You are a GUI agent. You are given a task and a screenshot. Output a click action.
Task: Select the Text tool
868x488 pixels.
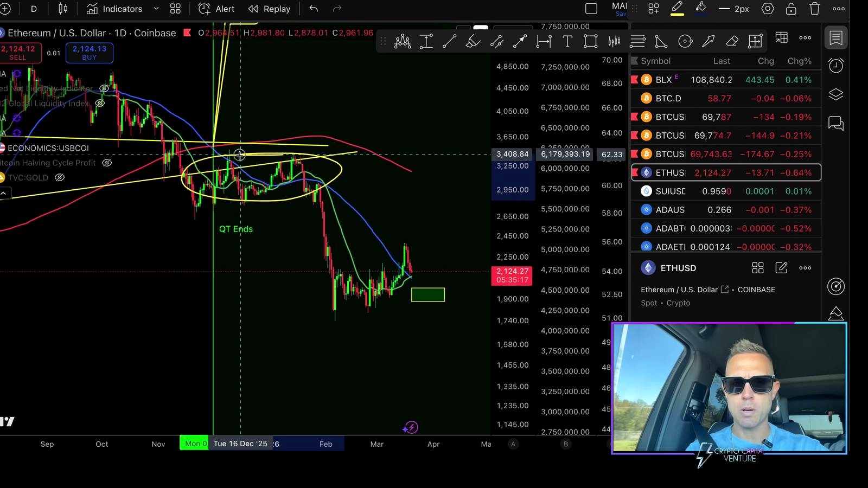coord(567,41)
